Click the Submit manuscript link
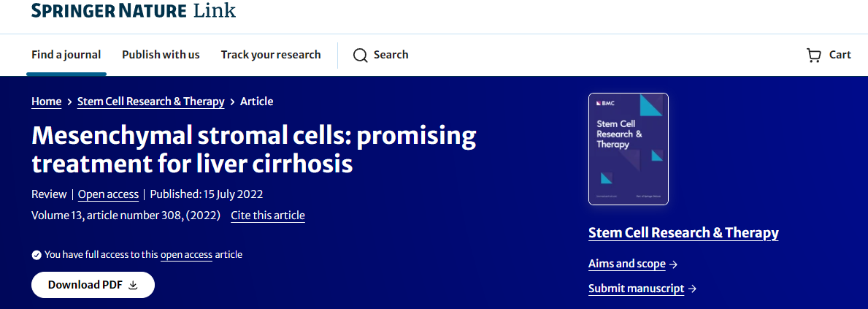868x309 pixels. [x=637, y=289]
